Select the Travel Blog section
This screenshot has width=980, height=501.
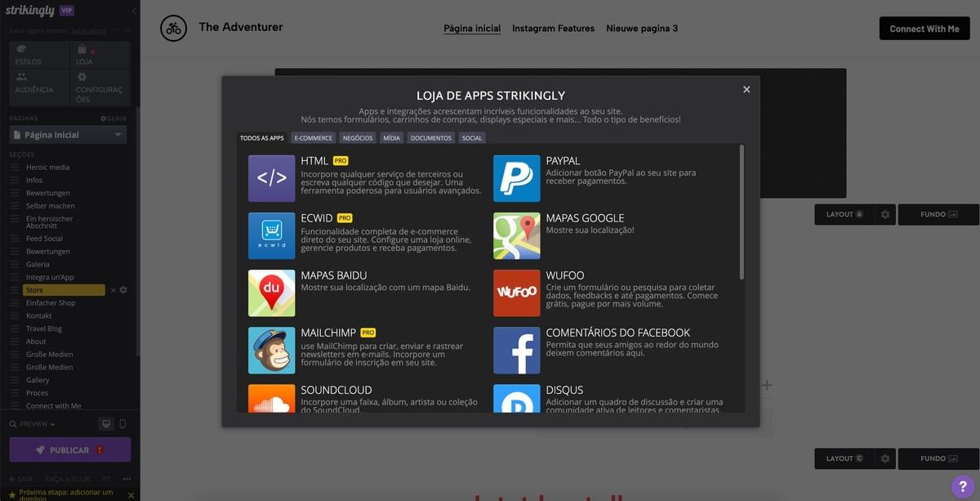[44, 329]
